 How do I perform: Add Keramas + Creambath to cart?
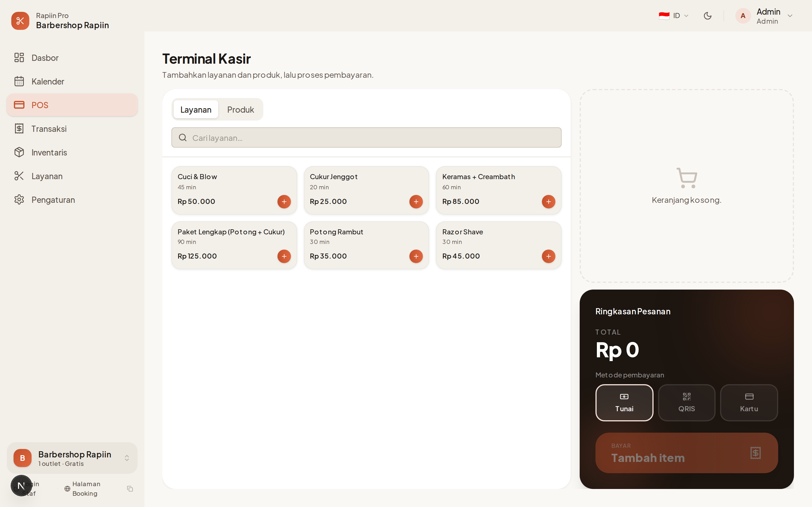point(548,201)
